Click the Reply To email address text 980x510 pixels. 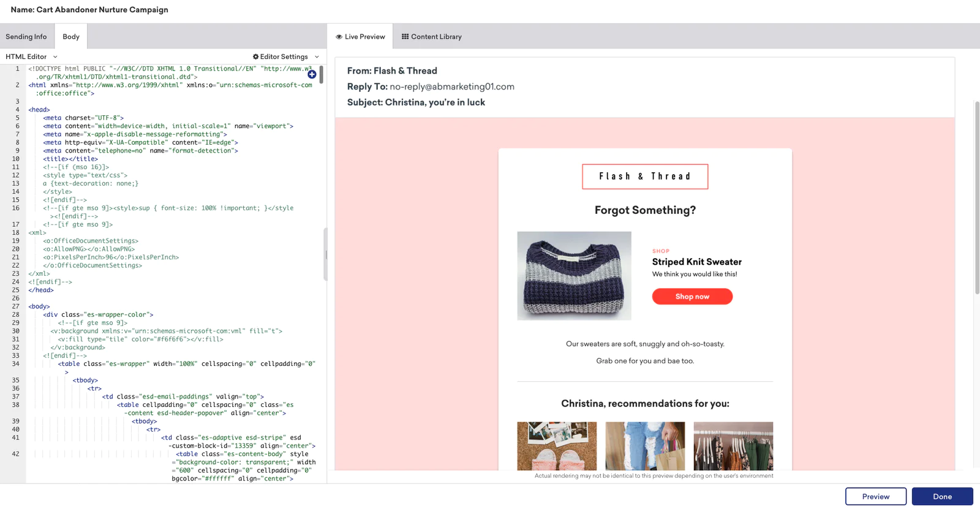[452, 86]
